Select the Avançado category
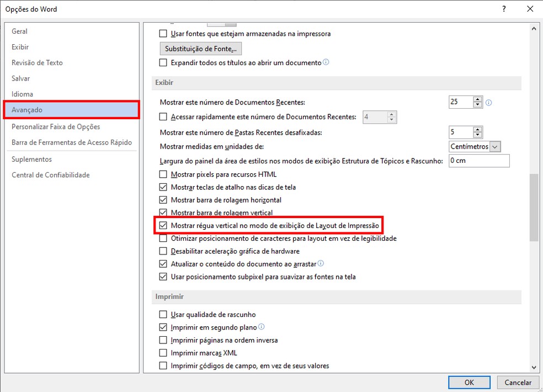This screenshot has width=543, height=392. pyautogui.click(x=72, y=110)
